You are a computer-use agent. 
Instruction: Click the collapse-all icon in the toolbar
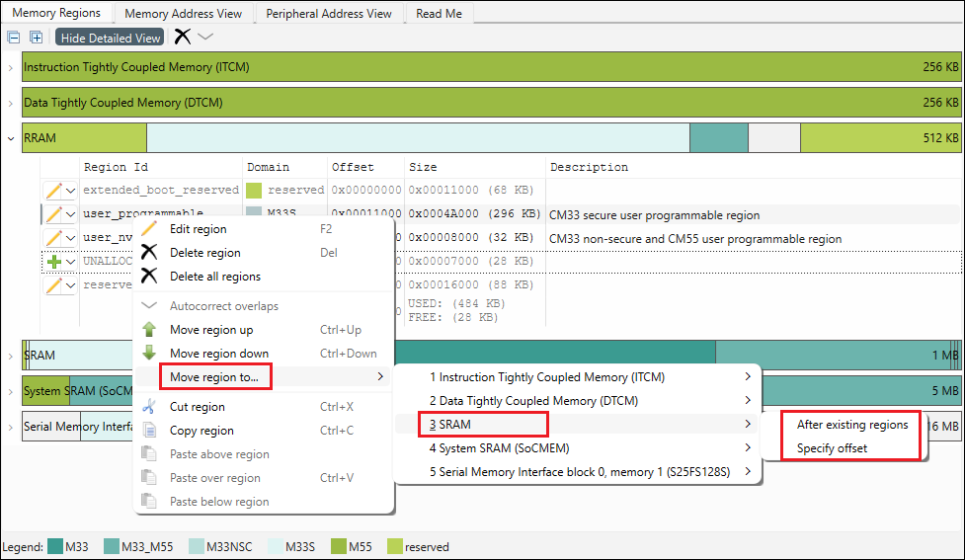(14, 38)
